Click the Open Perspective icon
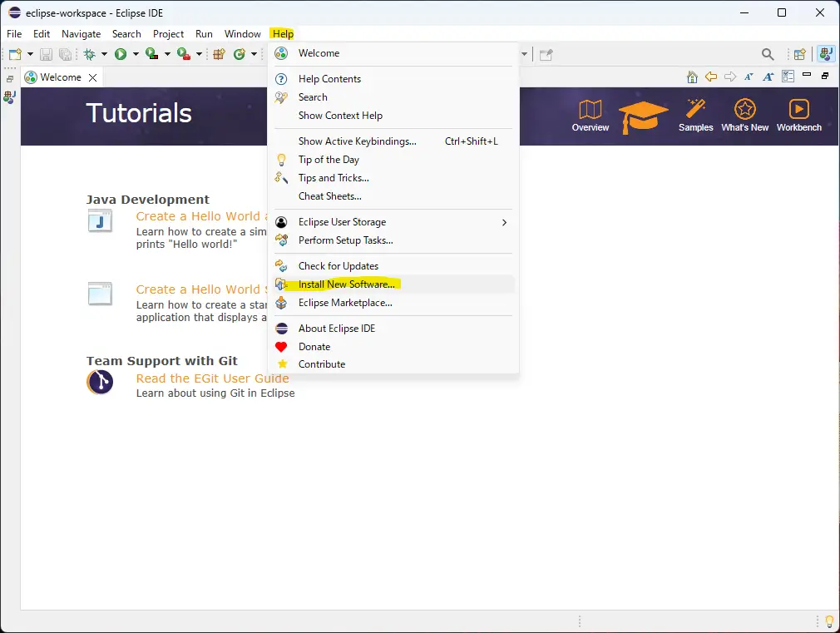This screenshot has height=633, width=840. 800,54
